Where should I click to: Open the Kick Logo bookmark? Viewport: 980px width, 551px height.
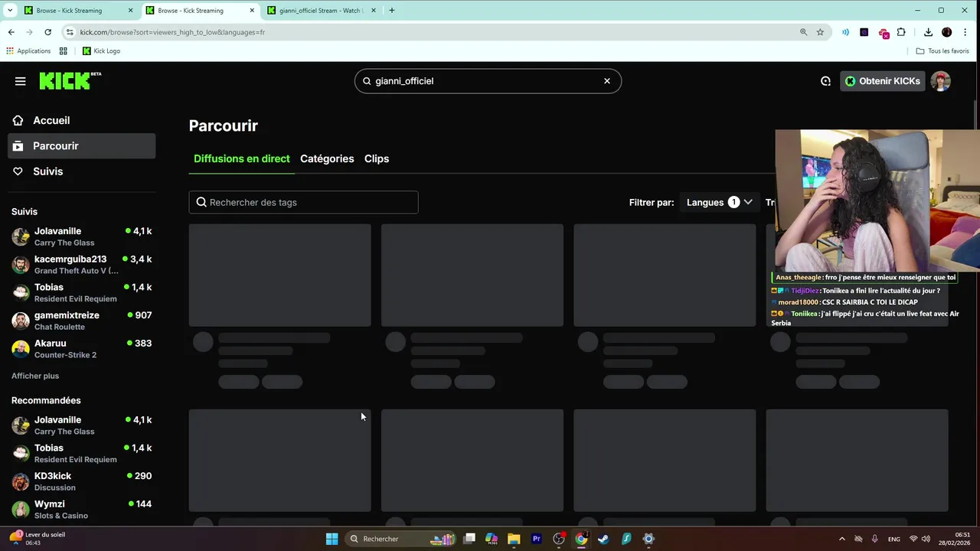101,51
